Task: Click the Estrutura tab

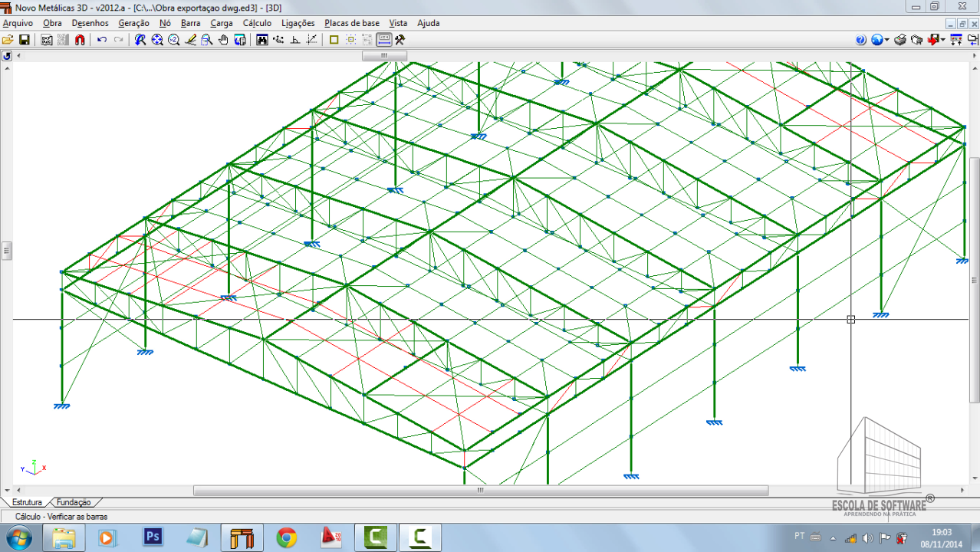Action: (x=27, y=502)
